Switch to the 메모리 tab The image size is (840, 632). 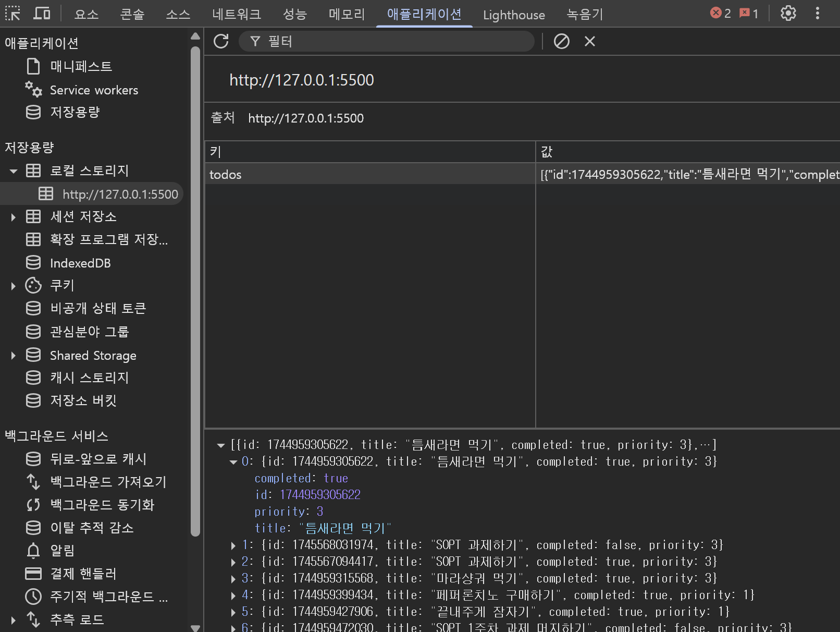click(347, 14)
